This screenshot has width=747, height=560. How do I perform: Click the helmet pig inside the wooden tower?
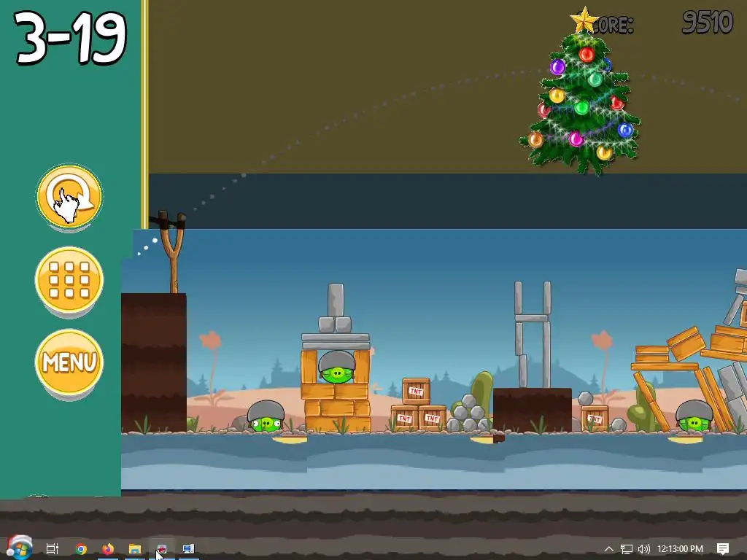pos(337,367)
